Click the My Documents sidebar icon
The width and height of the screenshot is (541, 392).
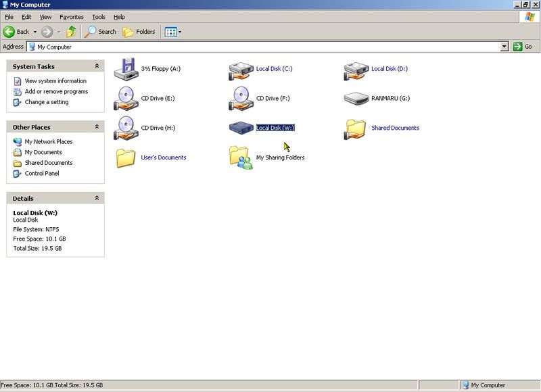[x=18, y=152]
